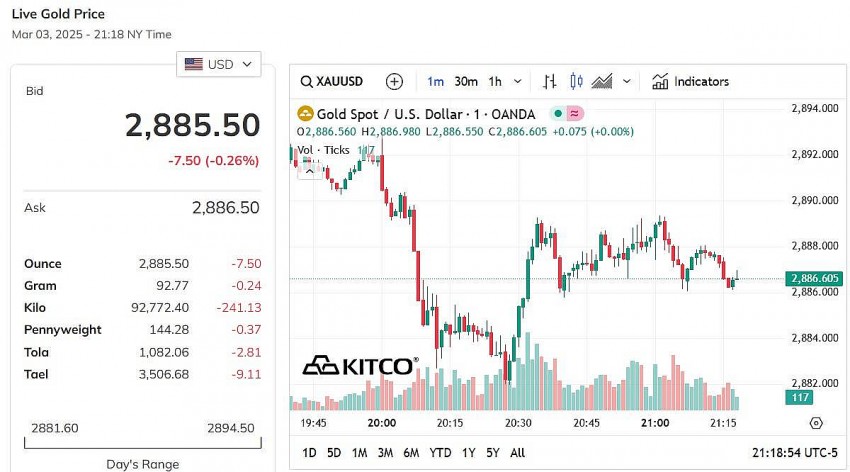Select the 1h interval
Viewport: 850px width, 472px height.
(495, 82)
